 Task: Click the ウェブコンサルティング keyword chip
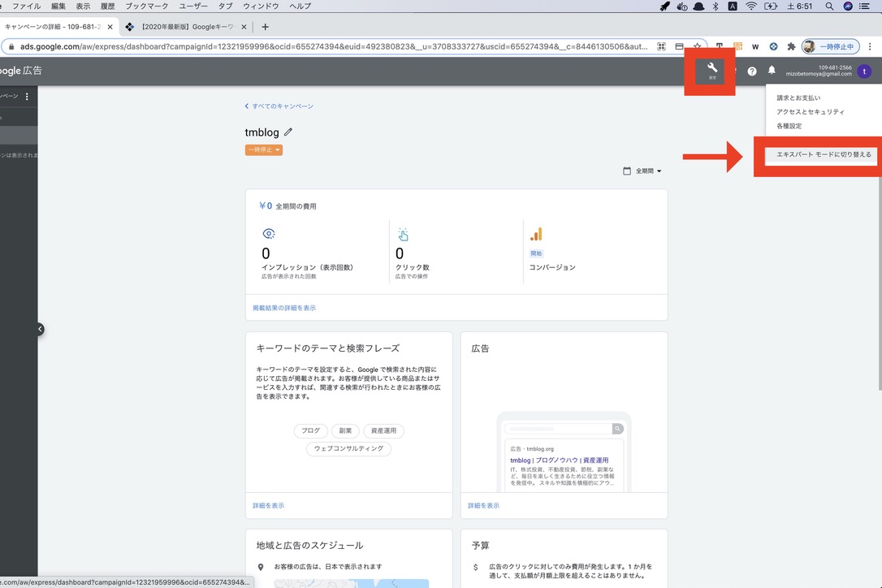pyautogui.click(x=348, y=448)
